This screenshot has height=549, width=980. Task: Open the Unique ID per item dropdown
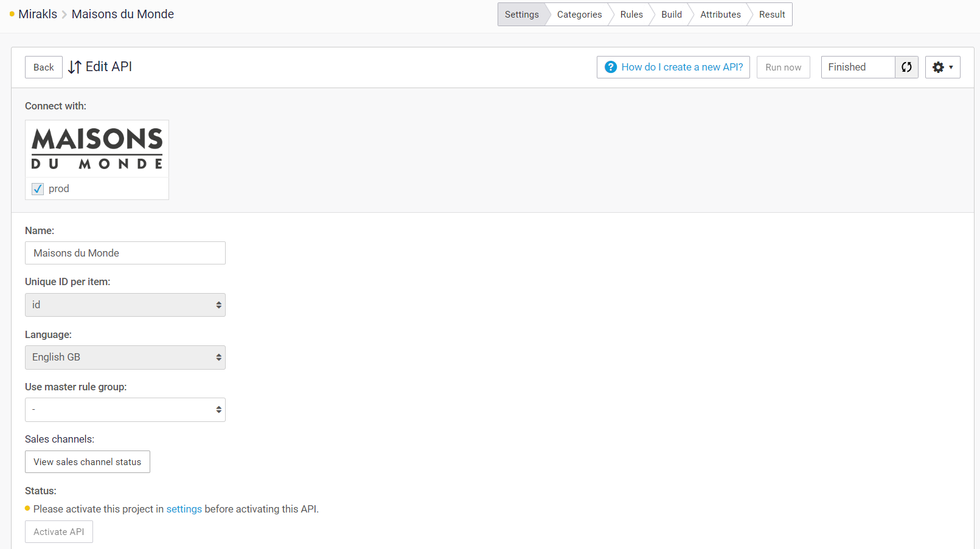125,305
